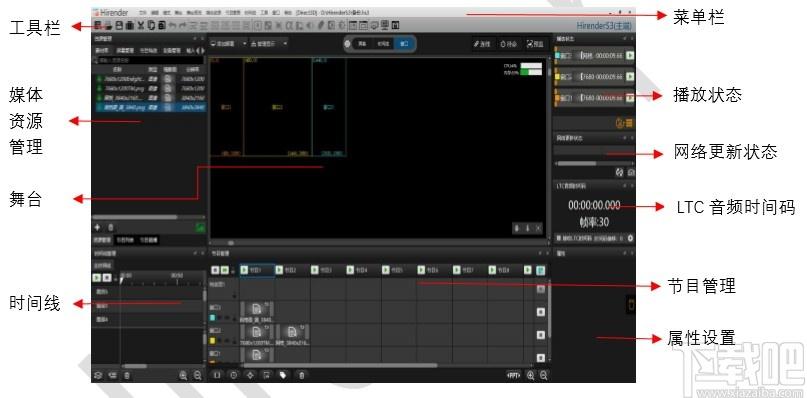This screenshot has height=398, width=807.
Task: Click the layers icon at the timeline bottom left
Action: pyautogui.click(x=98, y=375)
